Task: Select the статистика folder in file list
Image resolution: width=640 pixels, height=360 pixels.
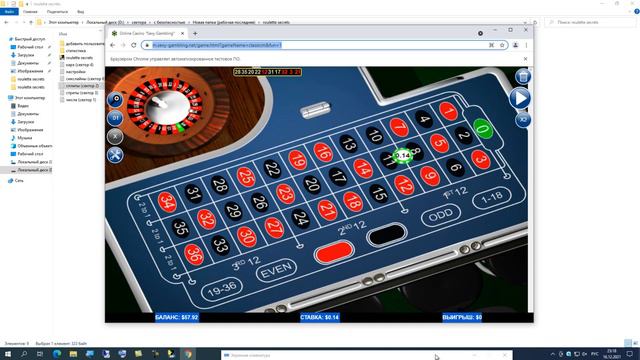Action: pos(76,51)
